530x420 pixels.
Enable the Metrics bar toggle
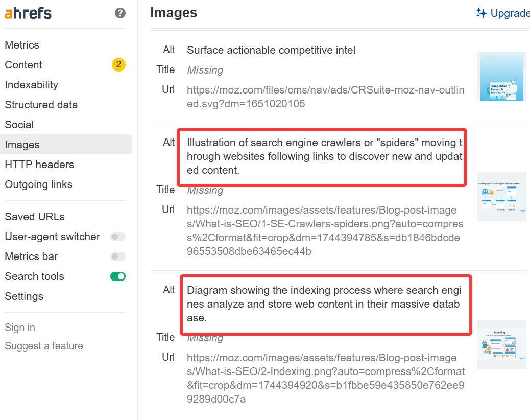118,256
